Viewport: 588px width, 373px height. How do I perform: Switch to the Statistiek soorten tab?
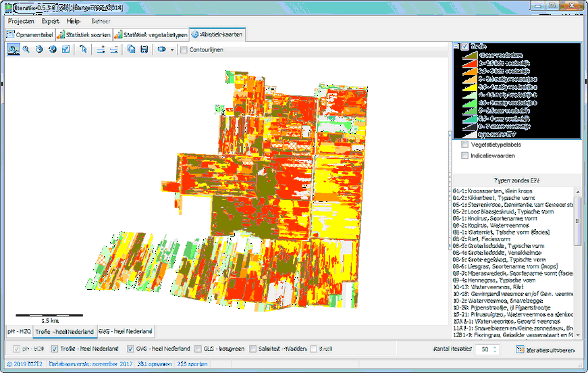pyautogui.click(x=84, y=34)
